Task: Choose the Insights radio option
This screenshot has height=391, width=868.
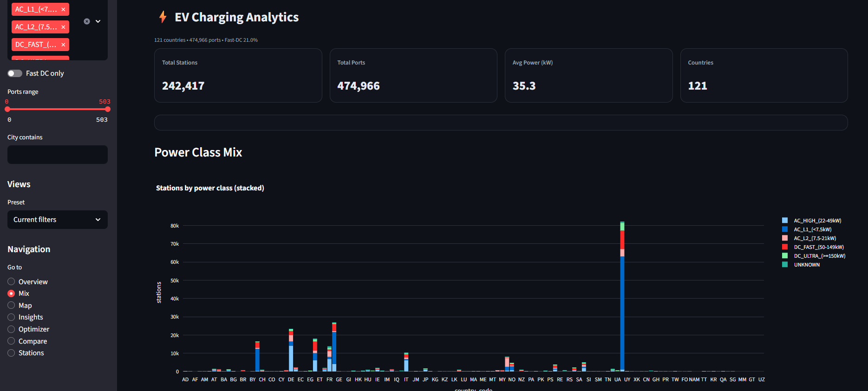Action: [12, 317]
